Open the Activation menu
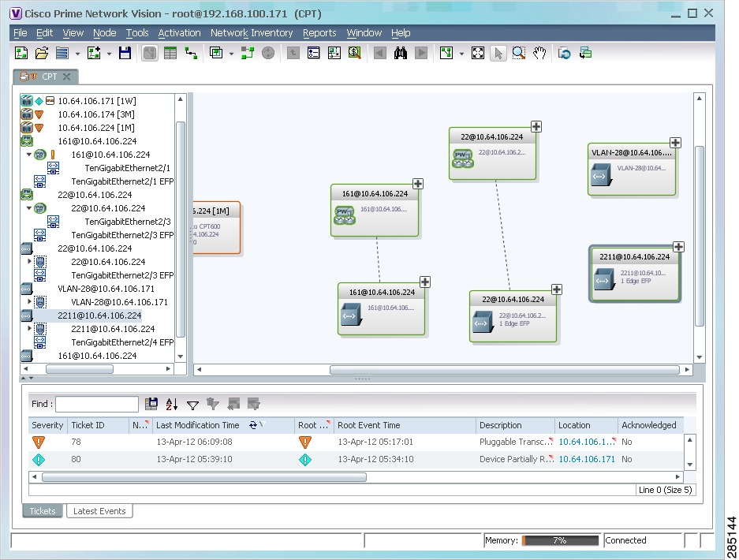The image size is (739, 560). coord(179,33)
